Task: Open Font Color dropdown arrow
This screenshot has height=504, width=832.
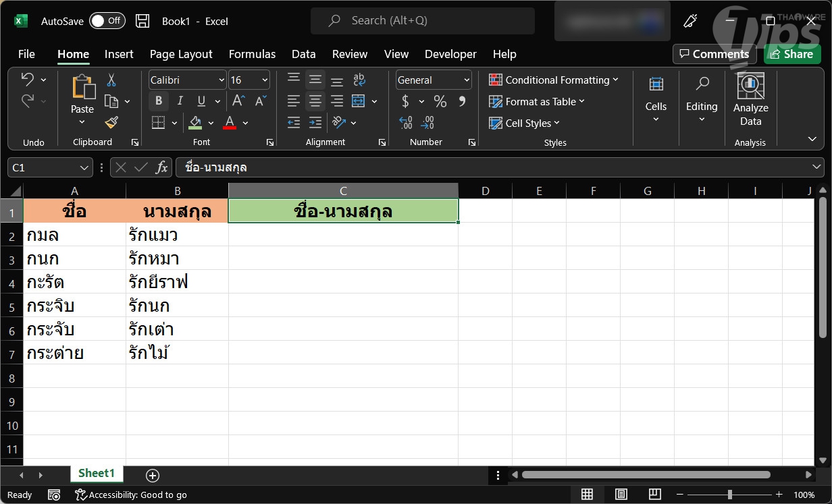Action: [245, 123]
